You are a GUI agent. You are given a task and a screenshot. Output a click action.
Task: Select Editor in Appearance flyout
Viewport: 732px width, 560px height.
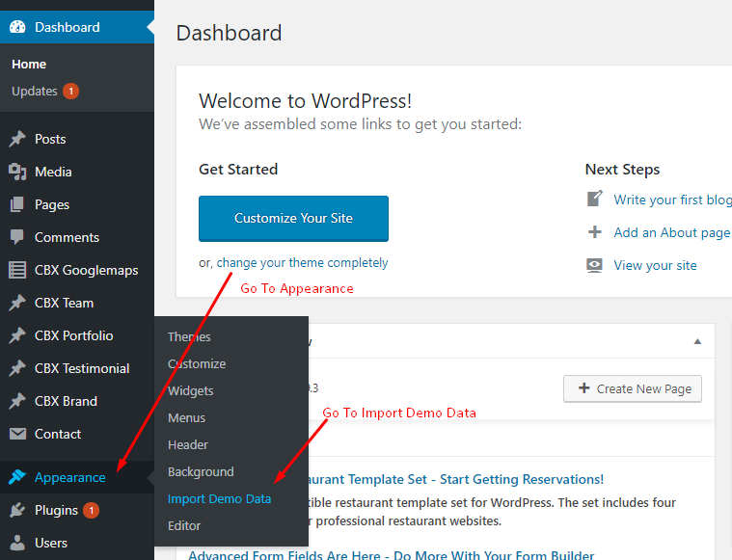(x=184, y=526)
